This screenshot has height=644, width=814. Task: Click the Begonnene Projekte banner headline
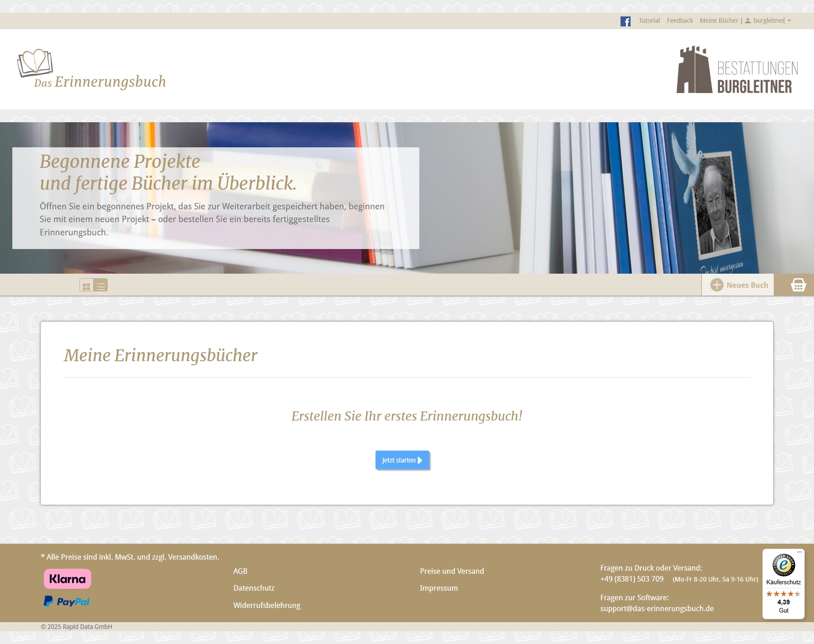168,172
